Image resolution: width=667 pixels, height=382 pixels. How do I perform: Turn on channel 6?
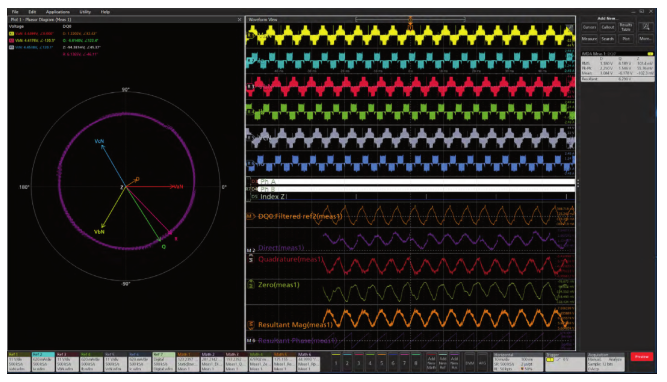click(393, 362)
